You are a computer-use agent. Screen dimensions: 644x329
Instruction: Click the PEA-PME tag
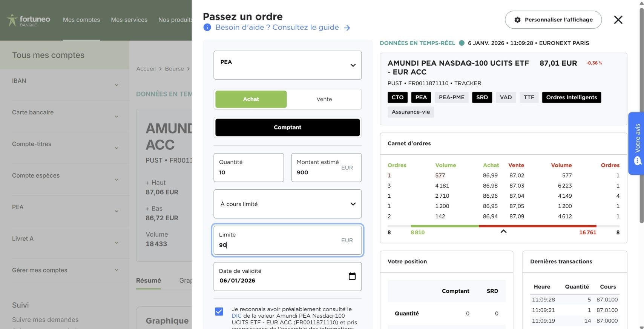pyautogui.click(x=451, y=97)
